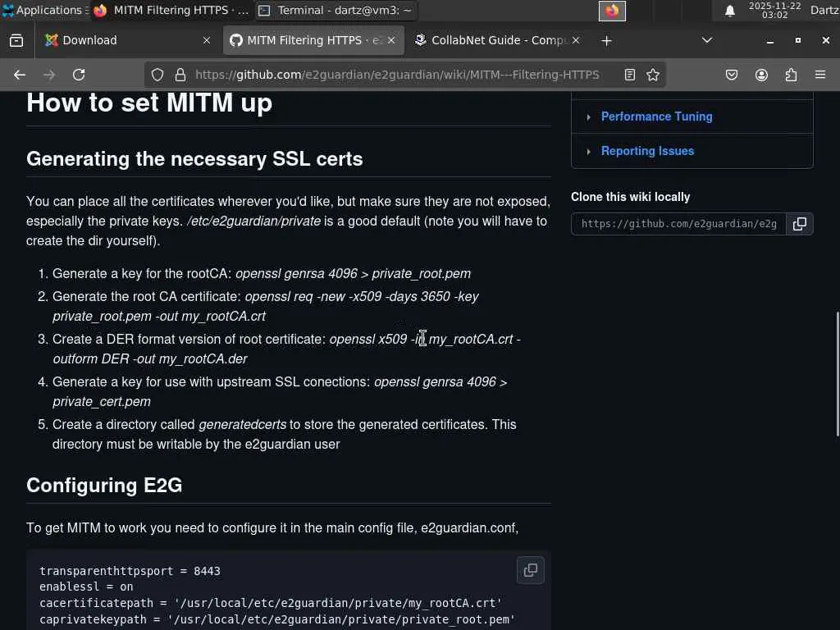Click the notification bell in the system panel
Screen dimensions: 840x630
pos(729,11)
